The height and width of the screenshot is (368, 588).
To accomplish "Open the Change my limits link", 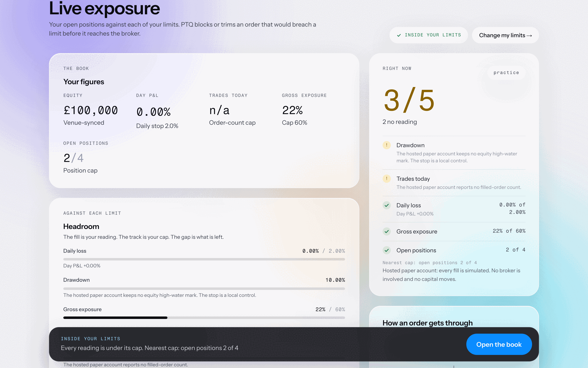I will [x=505, y=35].
